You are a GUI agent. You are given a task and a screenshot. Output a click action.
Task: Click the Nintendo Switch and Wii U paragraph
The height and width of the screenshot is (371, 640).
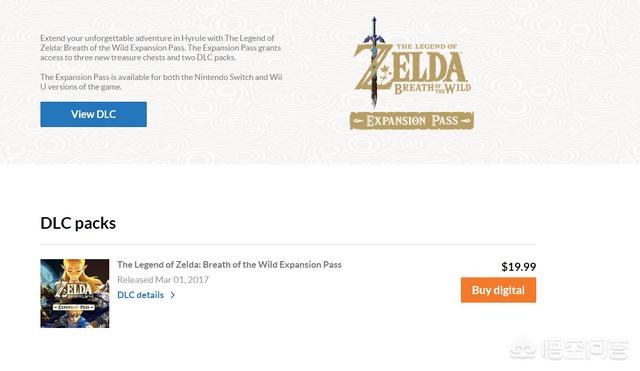[x=161, y=82]
